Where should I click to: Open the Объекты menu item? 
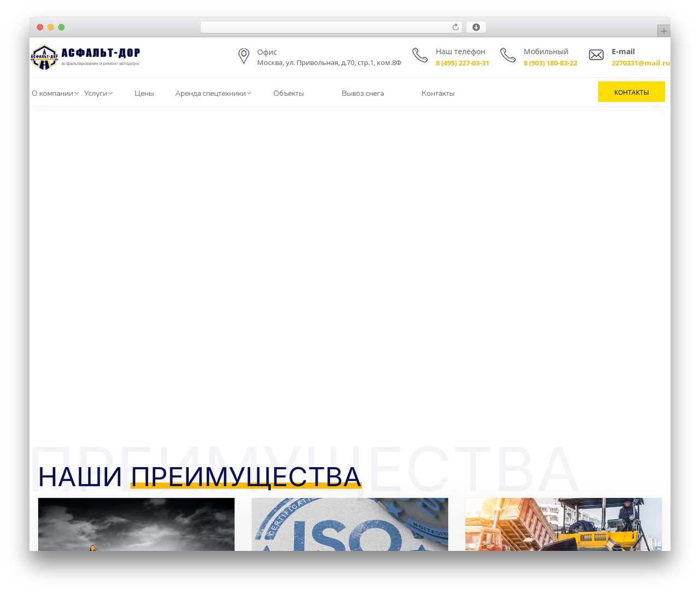point(289,94)
